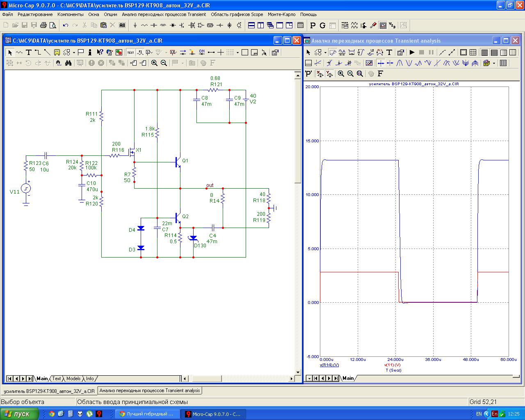Toggle Grid Text display 'TEXT' button
Image resolution: width=525 pixels, height=420 pixels.
click(130, 52)
